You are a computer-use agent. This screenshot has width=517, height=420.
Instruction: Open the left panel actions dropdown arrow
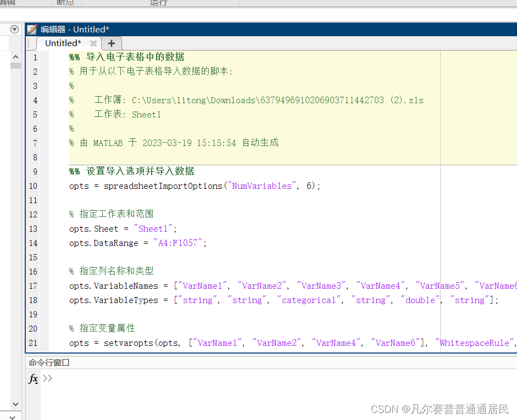(15, 30)
